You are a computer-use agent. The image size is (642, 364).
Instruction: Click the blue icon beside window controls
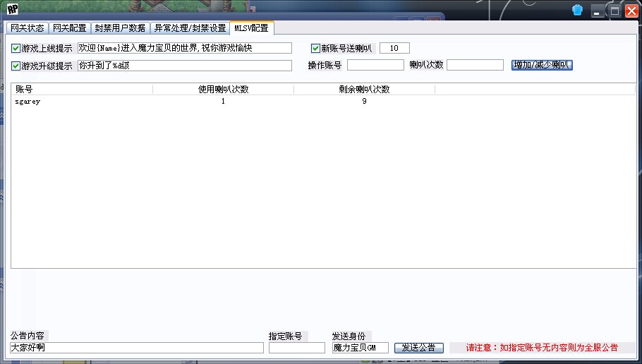(x=578, y=11)
